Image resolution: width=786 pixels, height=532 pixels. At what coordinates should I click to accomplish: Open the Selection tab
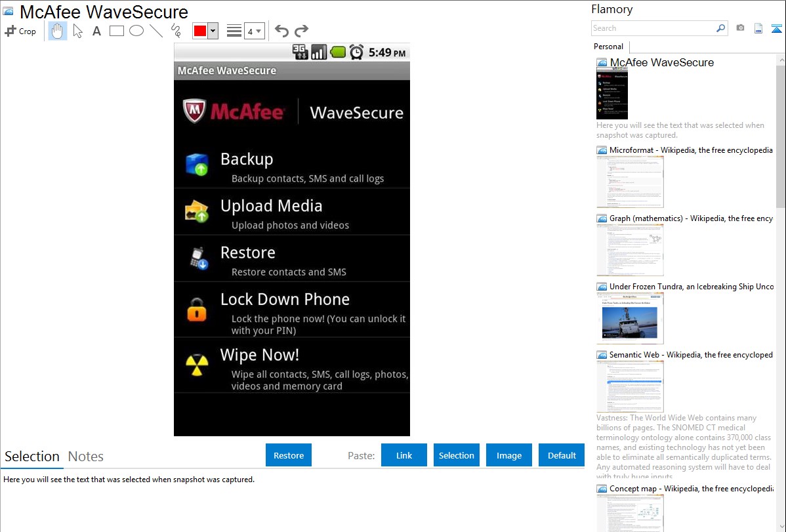coord(32,457)
